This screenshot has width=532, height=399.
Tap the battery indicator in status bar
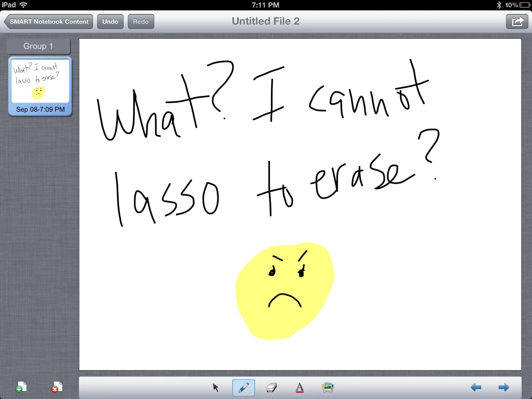[x=525, y=5]
